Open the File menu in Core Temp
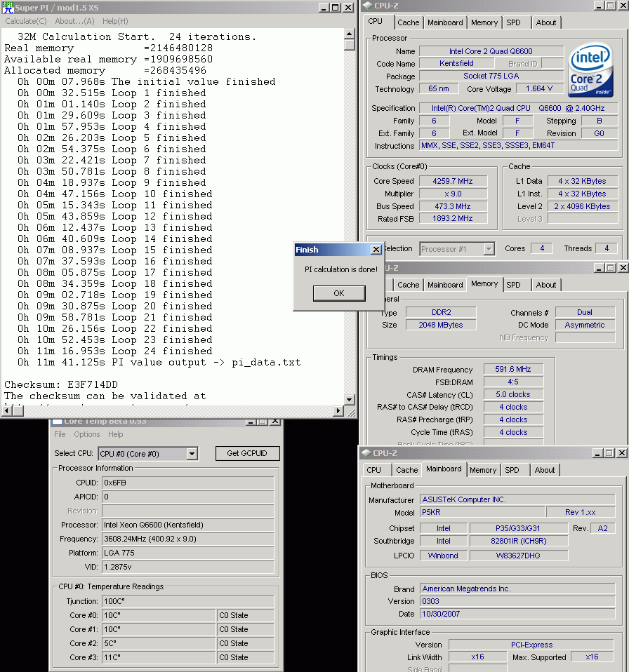The height and width of the screenshot is (672, 629). point(60,434)
